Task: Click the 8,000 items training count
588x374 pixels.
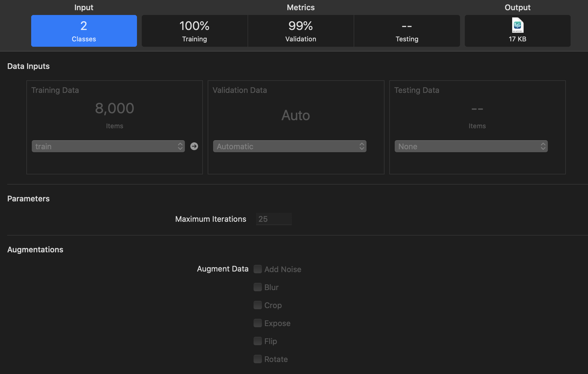Action: [114, 108]
